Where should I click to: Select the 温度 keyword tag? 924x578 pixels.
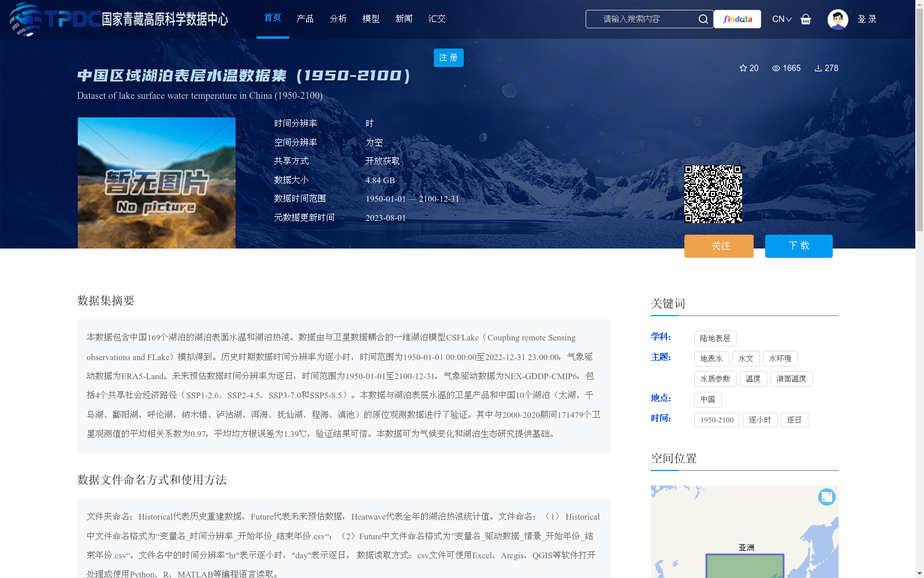click(x=753, y=379)
